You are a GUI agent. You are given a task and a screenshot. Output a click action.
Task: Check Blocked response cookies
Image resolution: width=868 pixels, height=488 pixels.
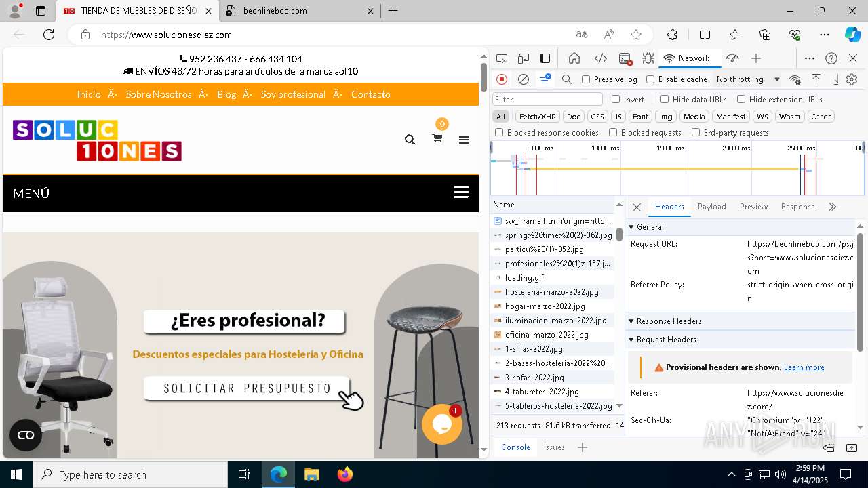pyautogui.click(x=499, y=132)
